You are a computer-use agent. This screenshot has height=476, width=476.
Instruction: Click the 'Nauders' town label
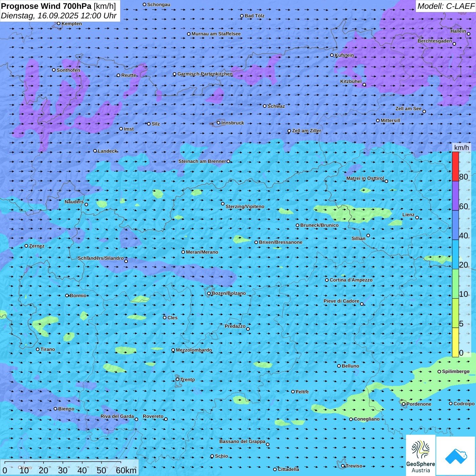point(74,202)
